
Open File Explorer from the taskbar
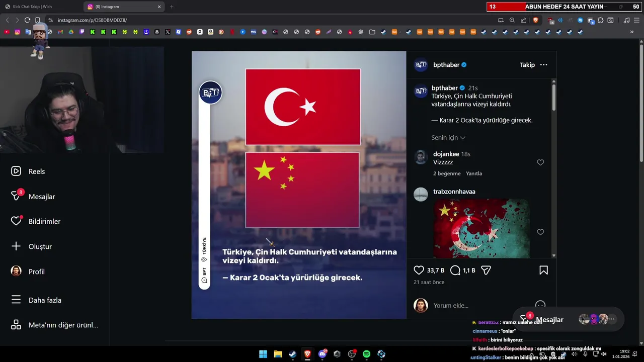[278, 354]
